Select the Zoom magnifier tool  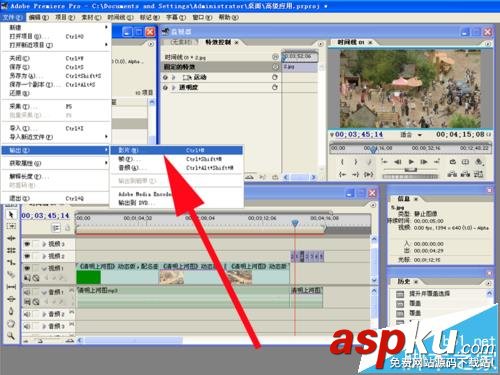[x=11, y=335]
